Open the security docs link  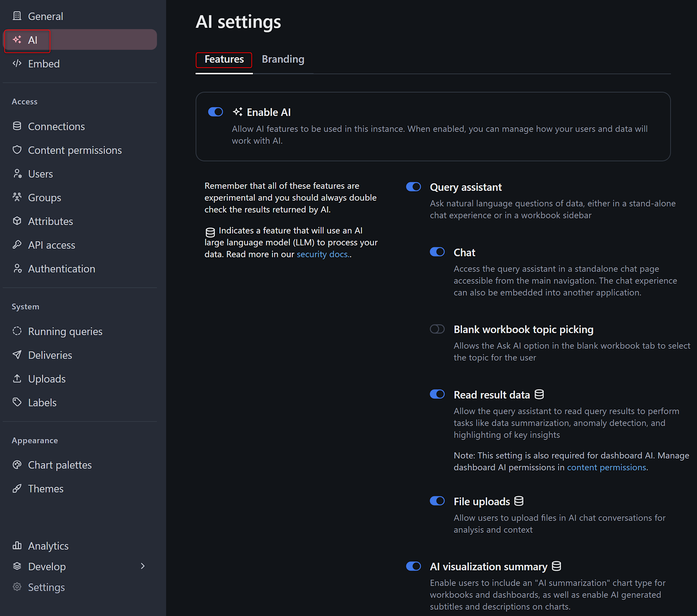pos(322,254)
